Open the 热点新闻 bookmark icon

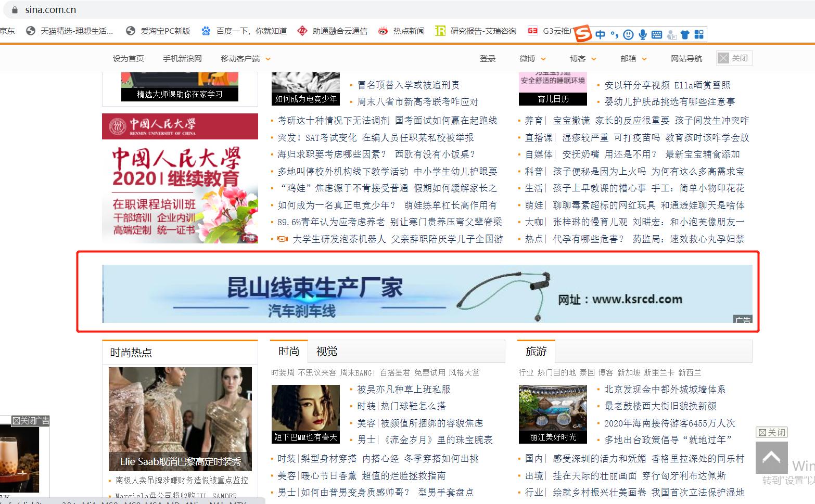click(383, 31)
